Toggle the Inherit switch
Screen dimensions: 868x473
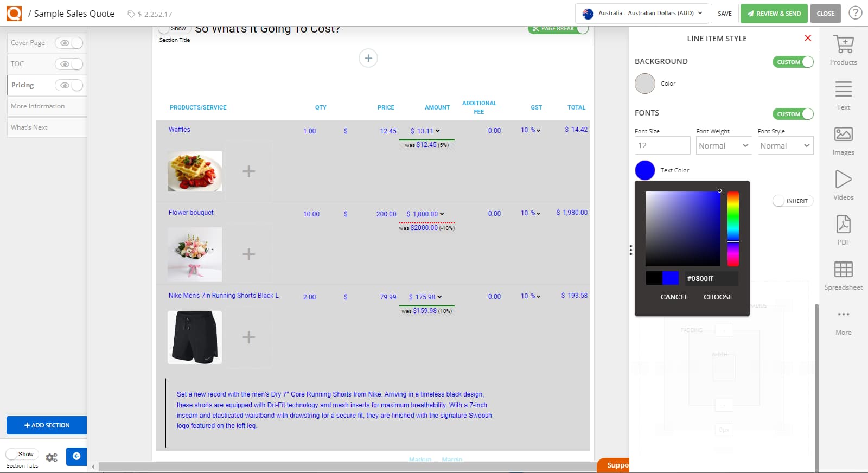(x=793, y=201)
